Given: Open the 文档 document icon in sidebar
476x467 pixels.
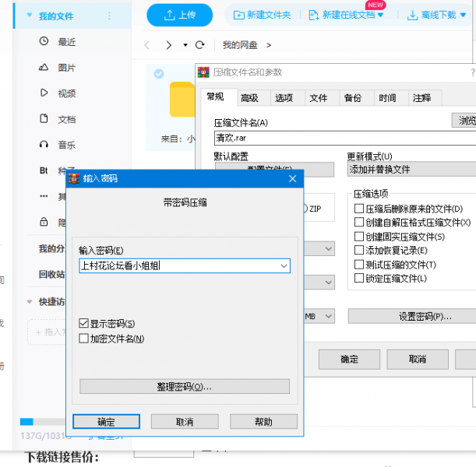Looking at the screenshot, I should click(44, 119).
